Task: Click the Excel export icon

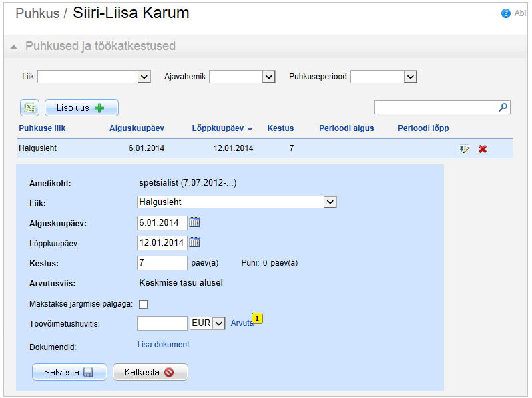Action: pos(30,108)
